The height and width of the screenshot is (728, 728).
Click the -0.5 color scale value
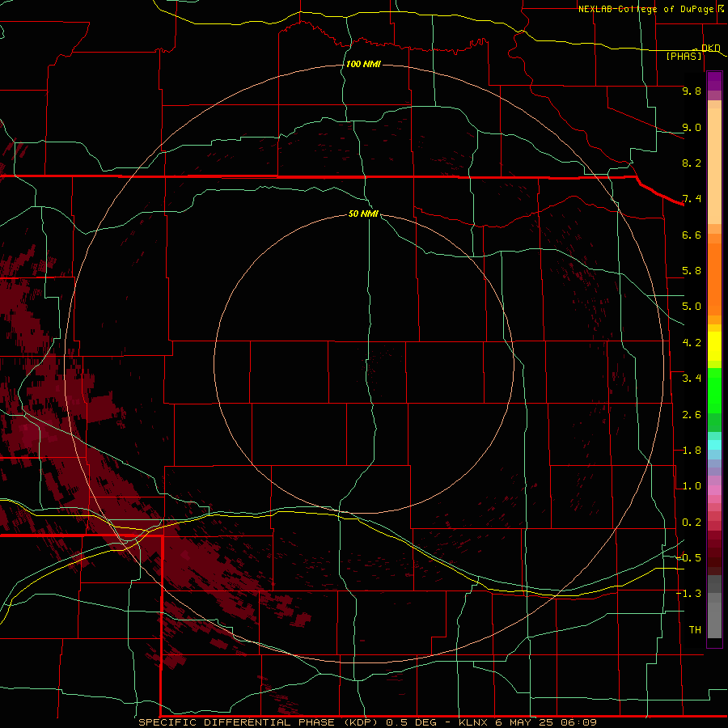688,558
